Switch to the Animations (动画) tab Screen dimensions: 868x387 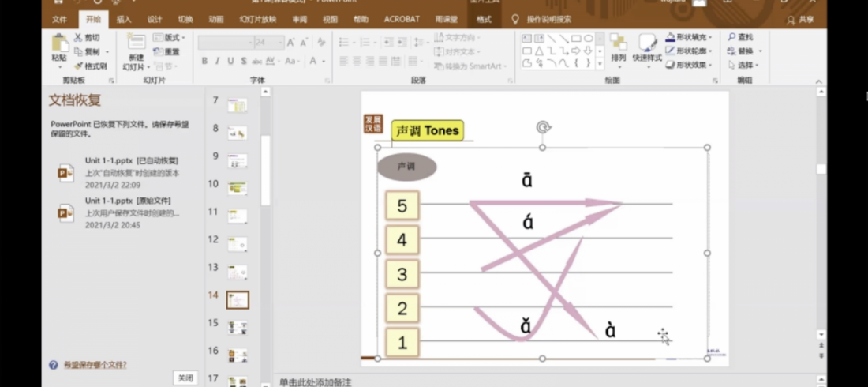(216, 20)
